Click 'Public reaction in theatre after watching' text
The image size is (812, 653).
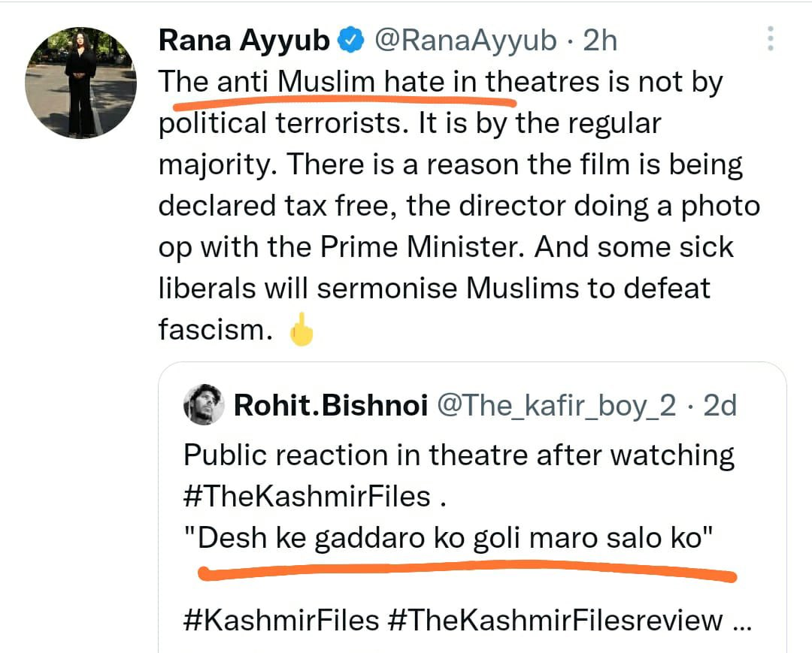pos(459,455)
